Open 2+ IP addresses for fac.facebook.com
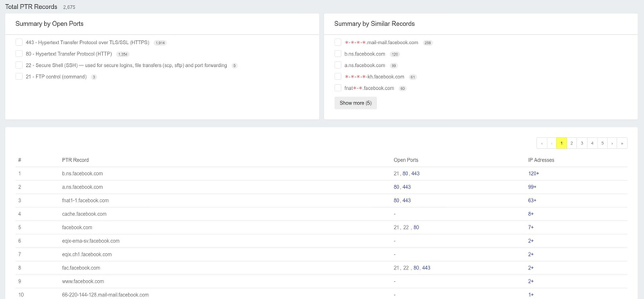Screen dimensions: 644x299 (531, 268)
